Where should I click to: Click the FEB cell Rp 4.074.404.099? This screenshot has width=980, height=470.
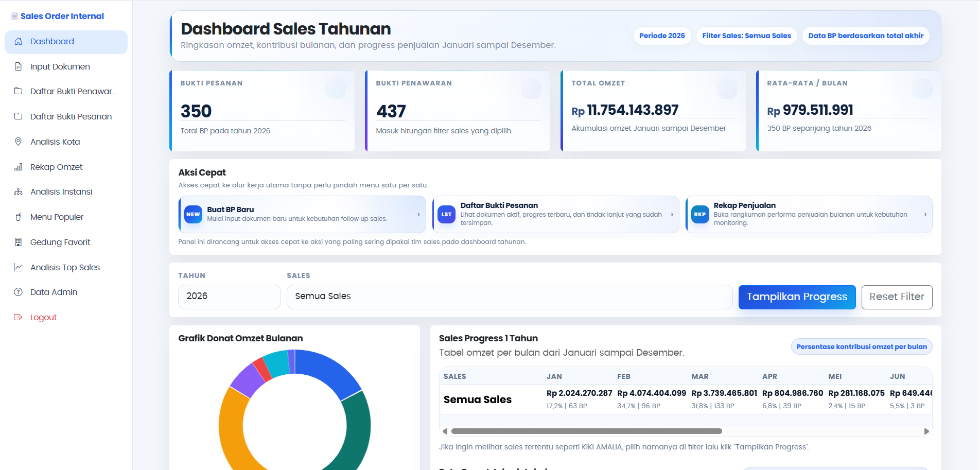point(652,393)
